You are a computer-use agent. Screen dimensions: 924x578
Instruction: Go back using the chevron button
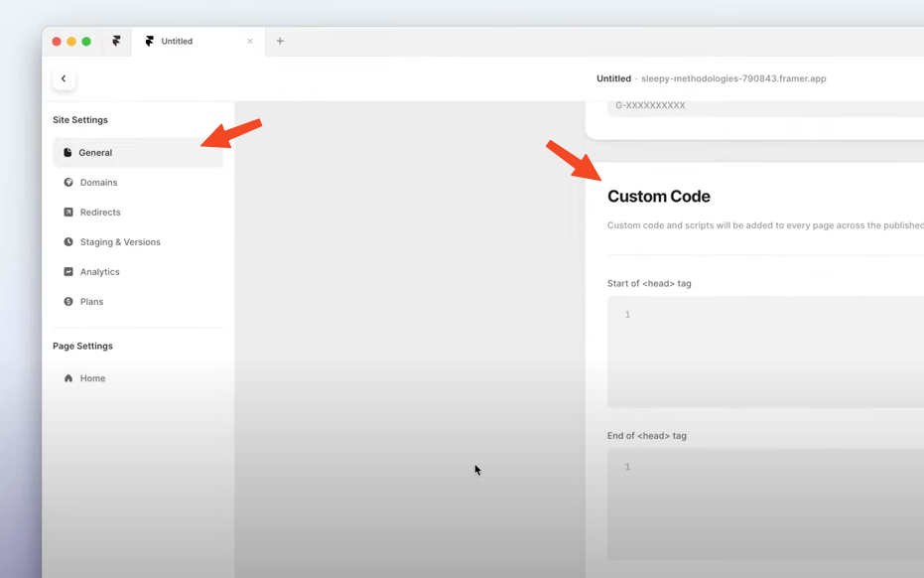click(64, 78)
